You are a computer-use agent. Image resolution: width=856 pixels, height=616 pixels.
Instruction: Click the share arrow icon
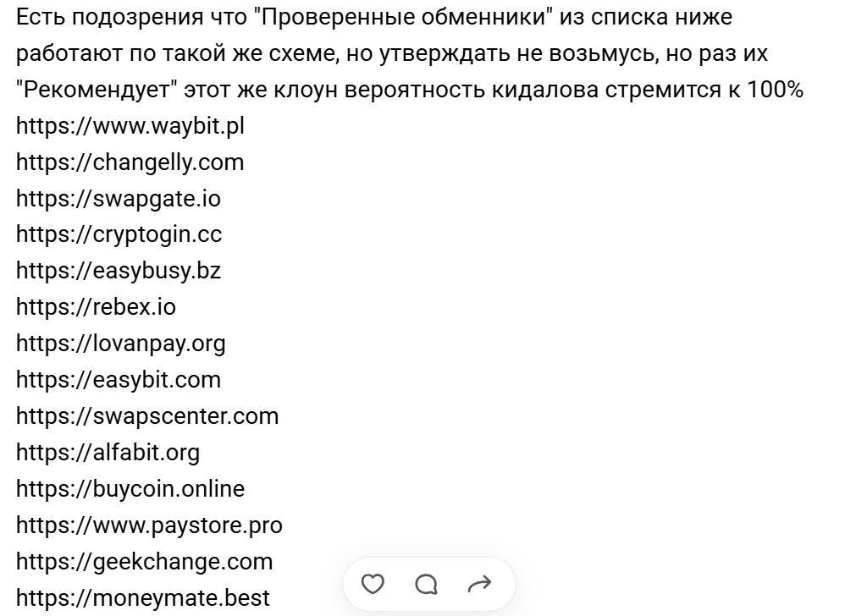click(x=480, y=585)
